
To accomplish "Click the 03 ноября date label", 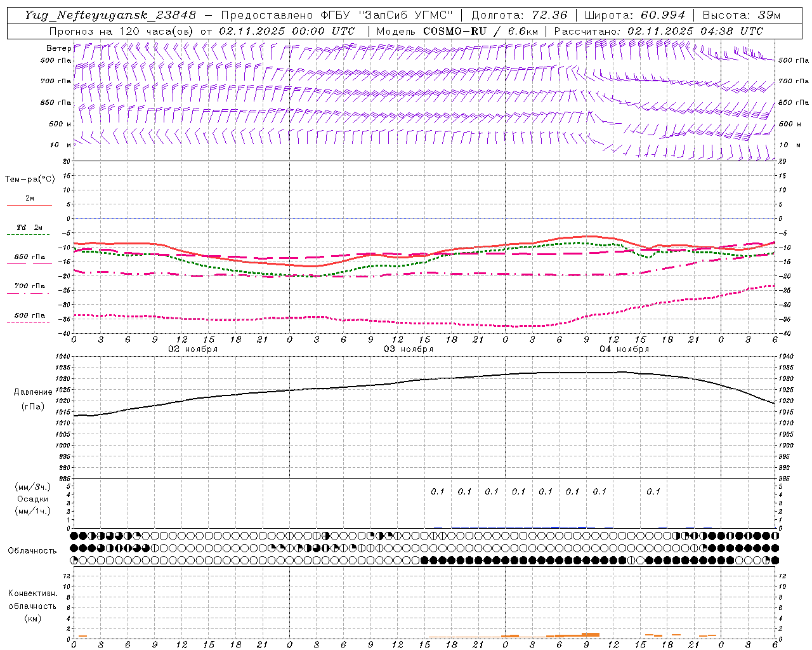I will [409, 349].
